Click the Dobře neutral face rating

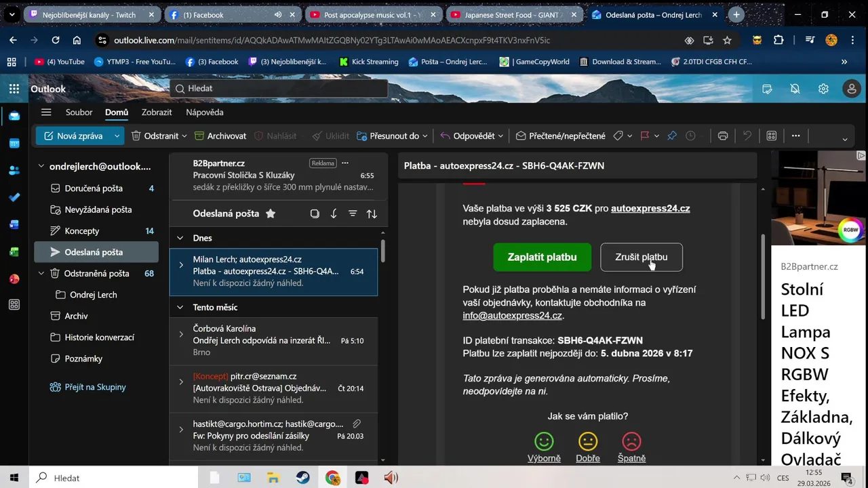(588, 442)
